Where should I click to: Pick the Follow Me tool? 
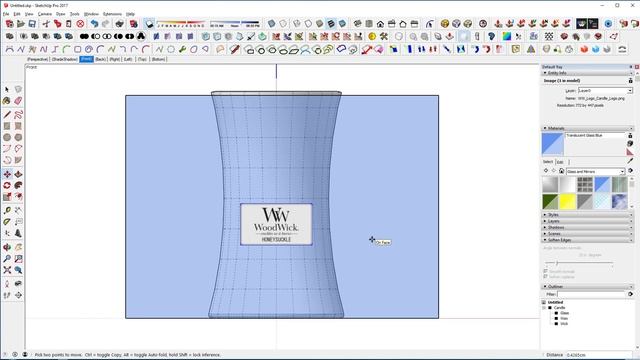coord(18,186)
